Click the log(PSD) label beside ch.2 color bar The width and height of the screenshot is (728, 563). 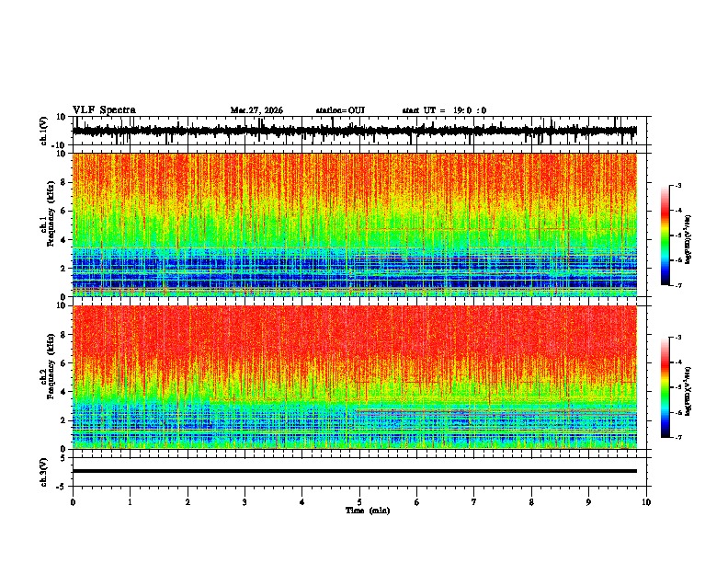(688, 391)
